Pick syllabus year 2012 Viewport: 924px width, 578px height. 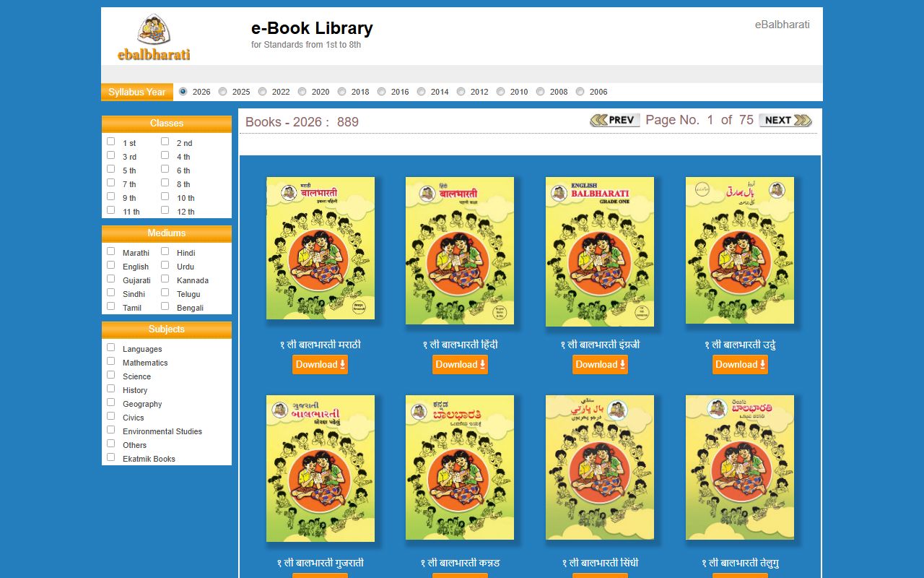tap(461, 92)
